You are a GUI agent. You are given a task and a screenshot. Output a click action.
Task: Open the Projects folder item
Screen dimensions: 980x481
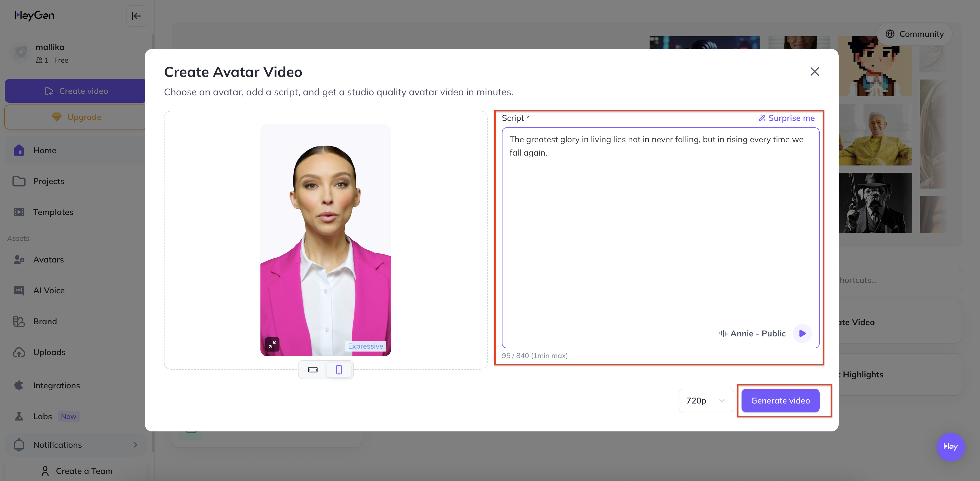coord(48,181)
